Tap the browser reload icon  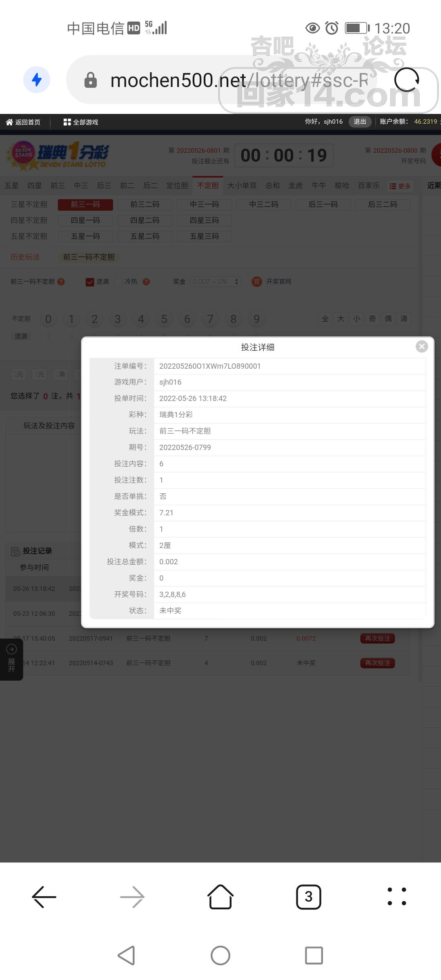click(407, 80)
